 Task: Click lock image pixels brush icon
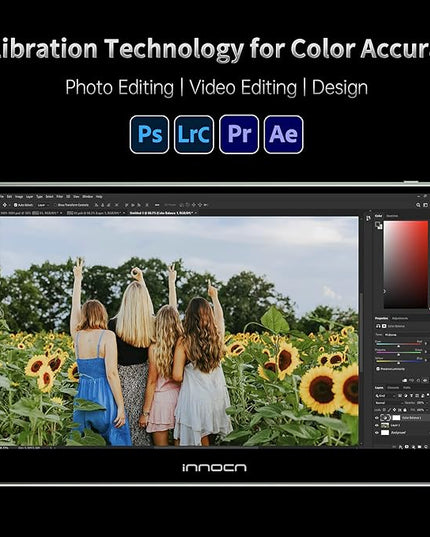390,410
